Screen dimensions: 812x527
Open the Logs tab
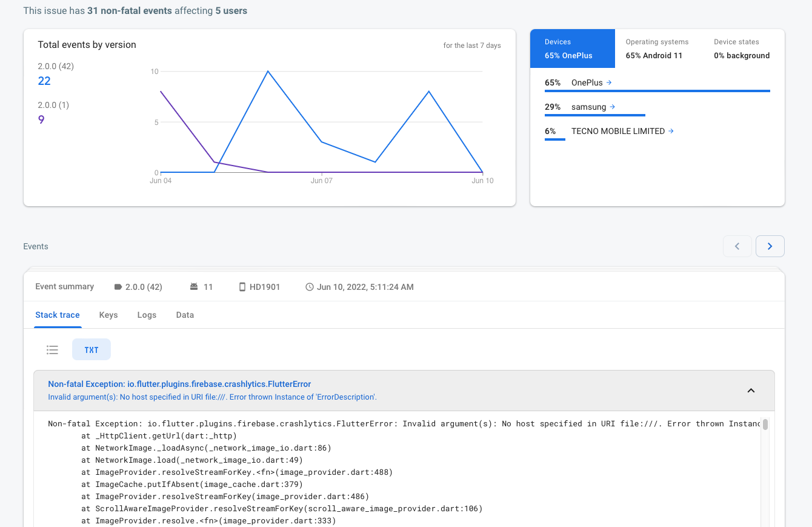[147, 315]
